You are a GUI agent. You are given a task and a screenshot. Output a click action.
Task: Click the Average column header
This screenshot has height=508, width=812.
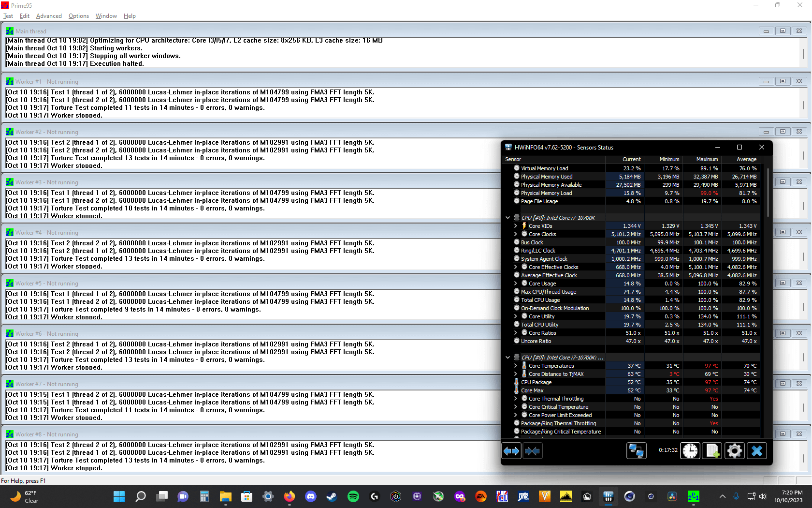(x=740, y=159)
